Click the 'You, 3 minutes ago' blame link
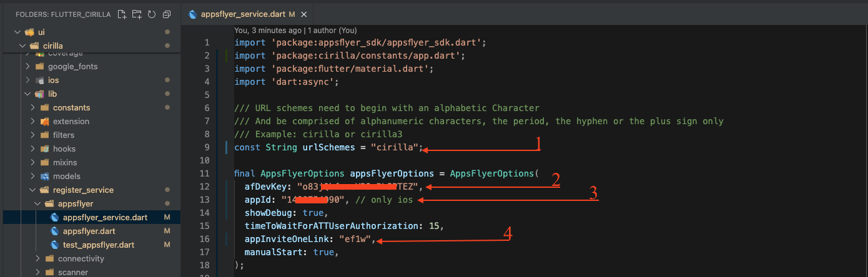 tap(269, 29)
